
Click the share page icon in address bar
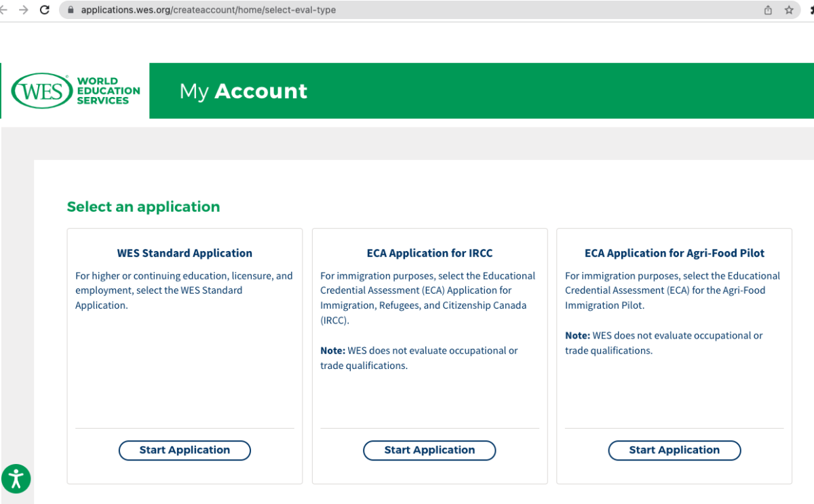click(768, 10)
